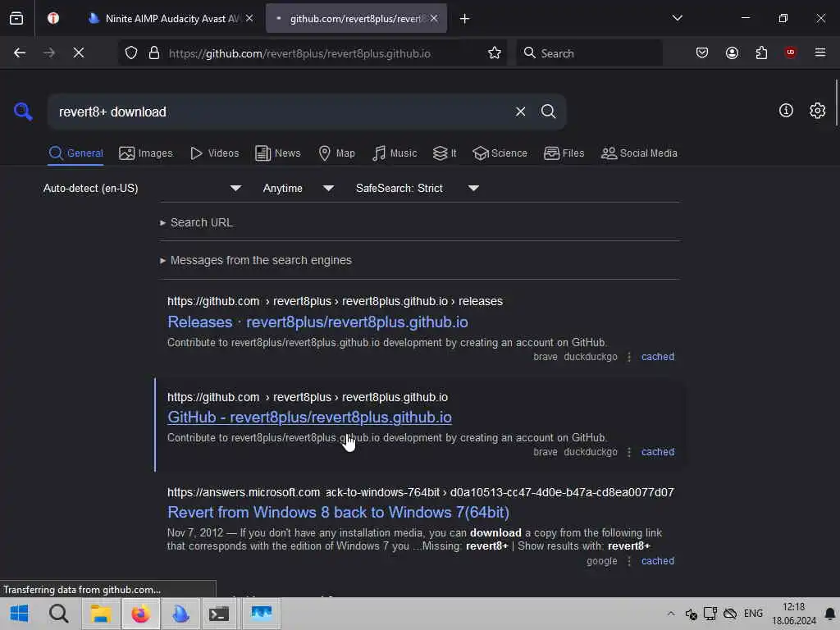Open search preferences gear icon
The width and height of the screenshot is (840, 630).
817,111
